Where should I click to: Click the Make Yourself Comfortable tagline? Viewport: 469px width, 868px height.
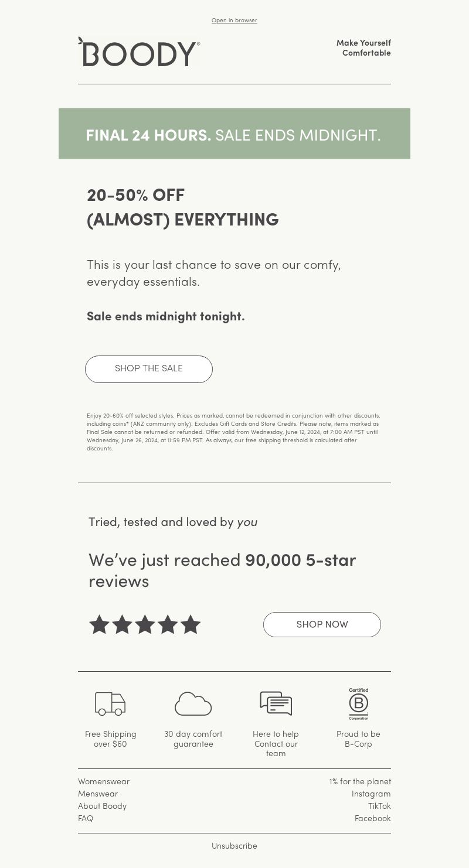click(363, 48)
